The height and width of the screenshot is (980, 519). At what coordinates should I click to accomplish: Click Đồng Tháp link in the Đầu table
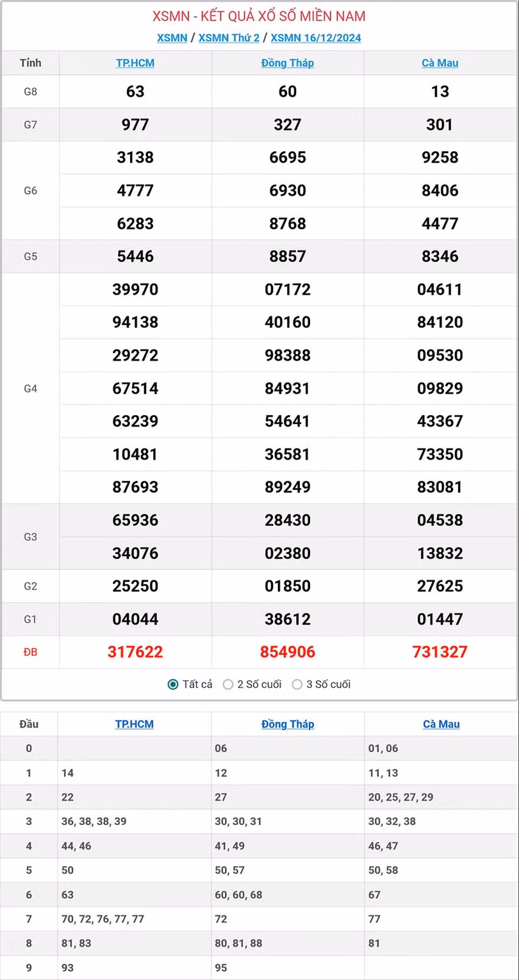288,724
